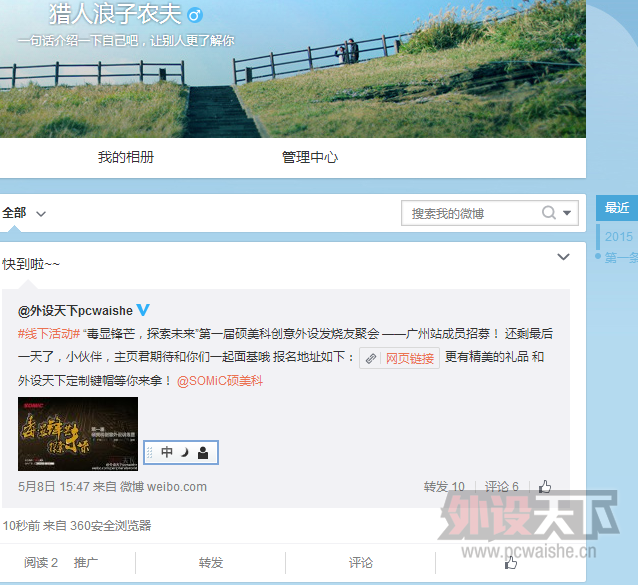Image resolution: width=638 pixels, height=585 pixels.
Task: Click the post text 快到啦~~
Action: click(31, 264)
